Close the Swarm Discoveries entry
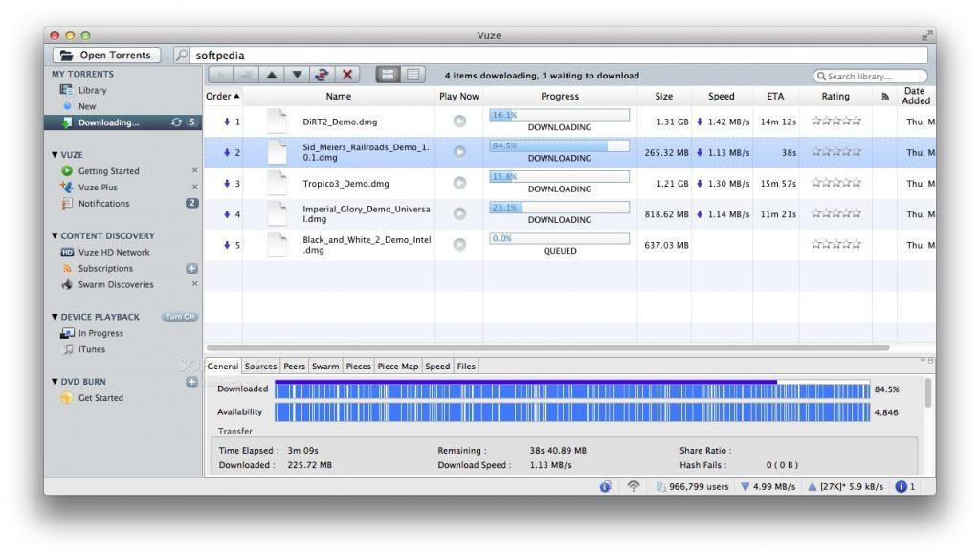The width and height of the screenshot is (980, 556). click(194, 283)
